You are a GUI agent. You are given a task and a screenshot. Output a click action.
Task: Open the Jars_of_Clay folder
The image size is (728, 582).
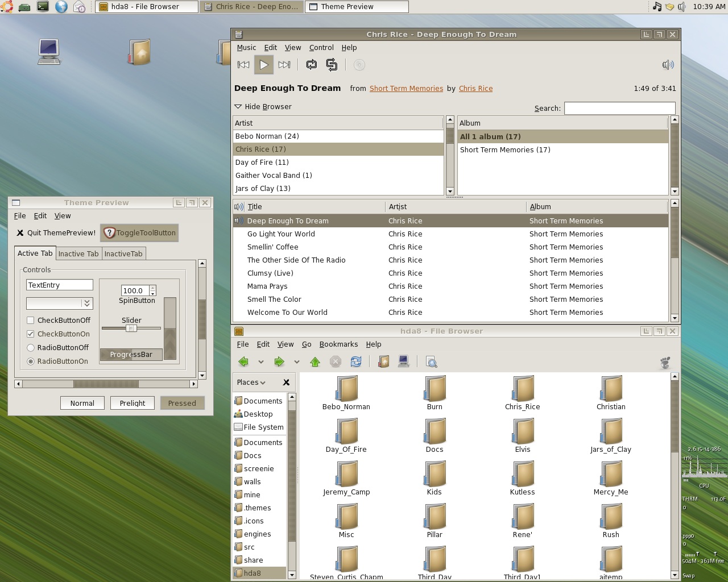pos(611,435)
